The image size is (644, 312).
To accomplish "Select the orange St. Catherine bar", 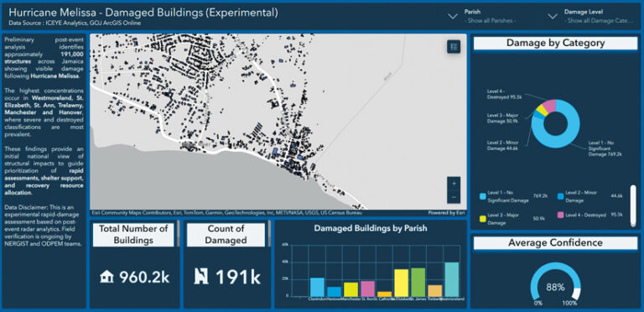I will pyautogui.click(x=384, y=294).
